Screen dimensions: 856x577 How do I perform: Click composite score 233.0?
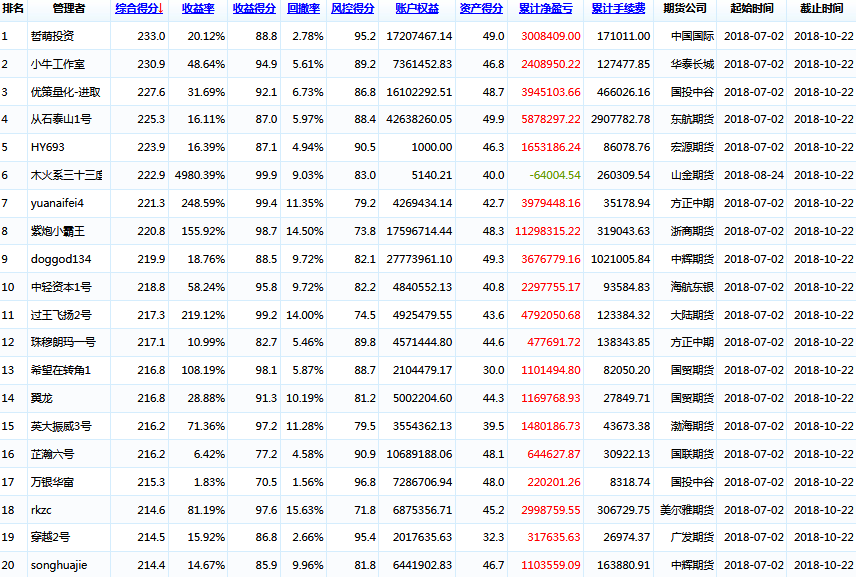point(151,36)
